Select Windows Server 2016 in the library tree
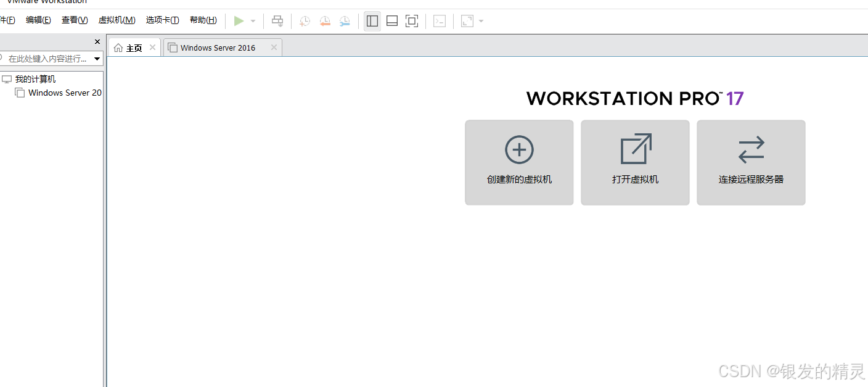Viewport: 868px width, 387px height. pyautogui.click(x=65, y=93)
